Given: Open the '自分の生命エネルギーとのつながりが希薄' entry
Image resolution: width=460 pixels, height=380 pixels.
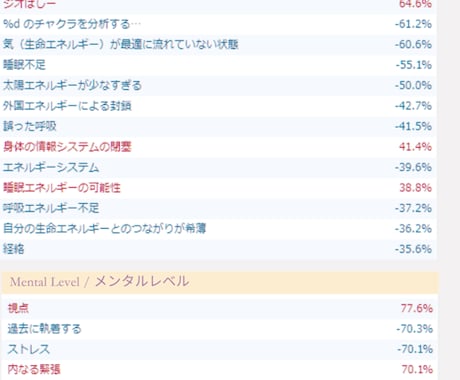Looking at the screenshot, I should (x=105, y=229).
